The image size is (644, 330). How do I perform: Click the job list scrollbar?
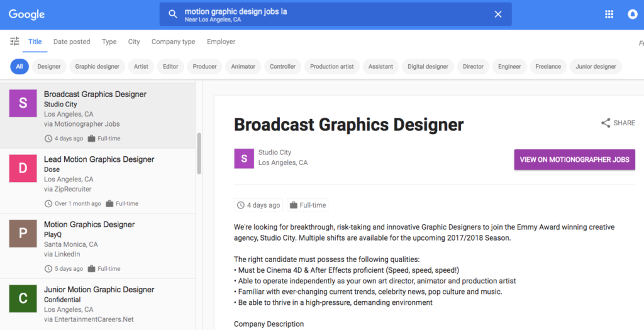199,154
